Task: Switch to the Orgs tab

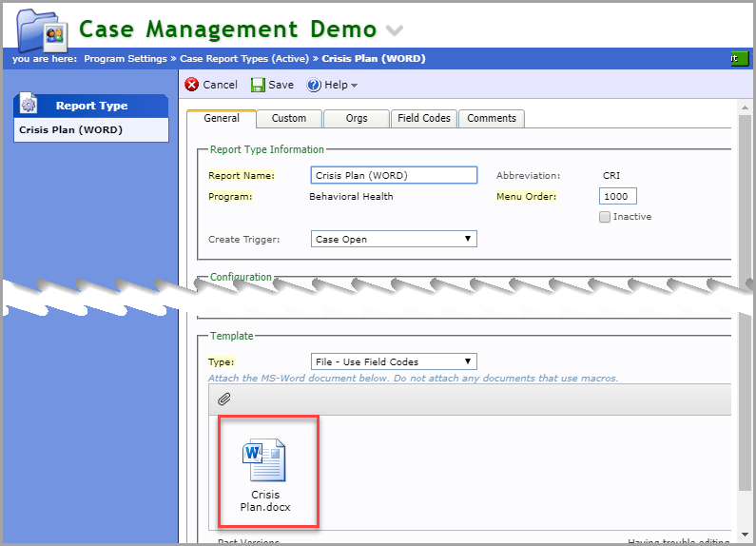Action: pos(357,118)
